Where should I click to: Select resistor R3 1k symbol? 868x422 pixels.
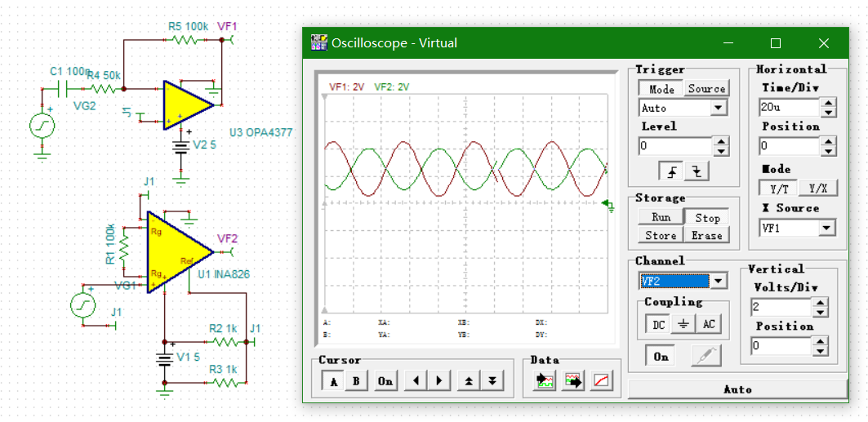225,382
